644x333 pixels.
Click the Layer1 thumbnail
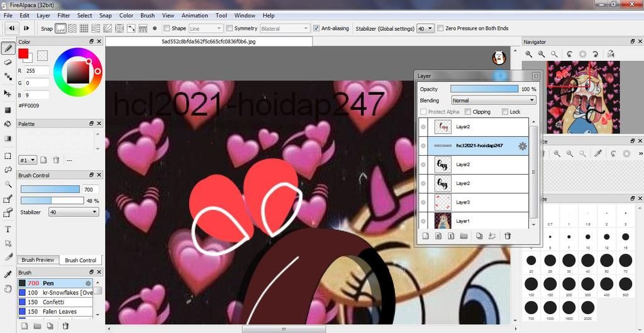coord(443,221)
